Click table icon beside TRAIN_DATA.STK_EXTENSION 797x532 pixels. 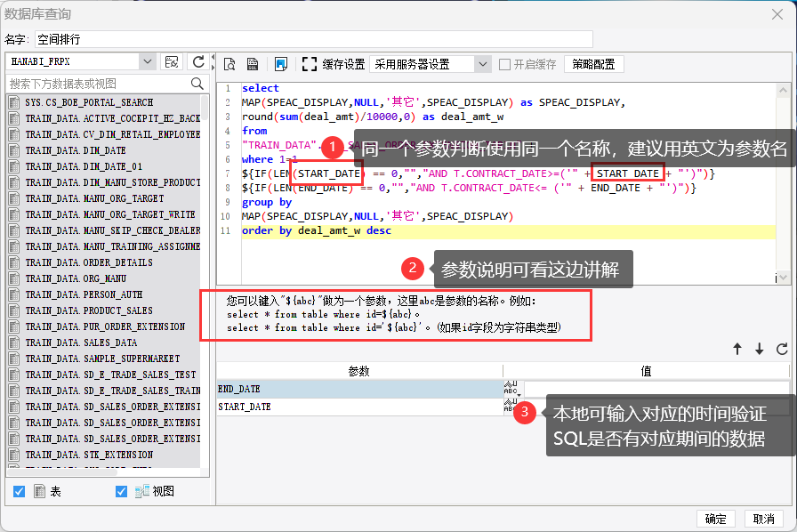click(x=14, y=455)
